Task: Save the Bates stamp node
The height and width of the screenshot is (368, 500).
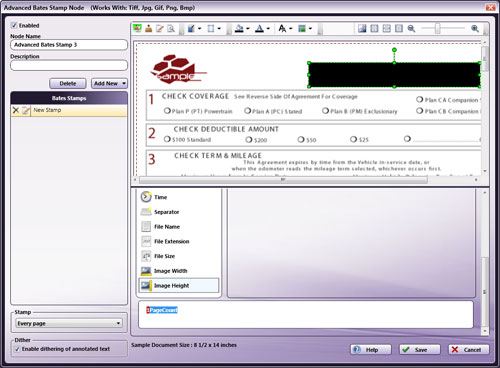Action: (x=420, y=350)
